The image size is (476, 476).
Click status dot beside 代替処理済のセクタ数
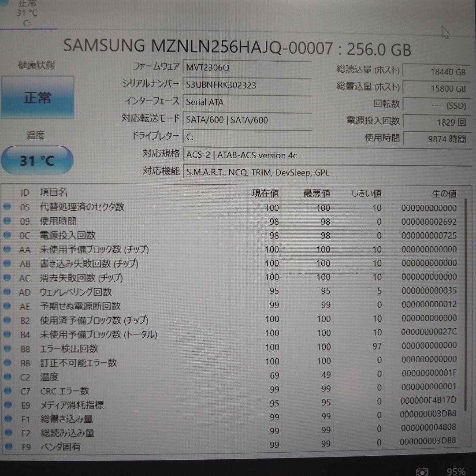[x=7, y=208]
